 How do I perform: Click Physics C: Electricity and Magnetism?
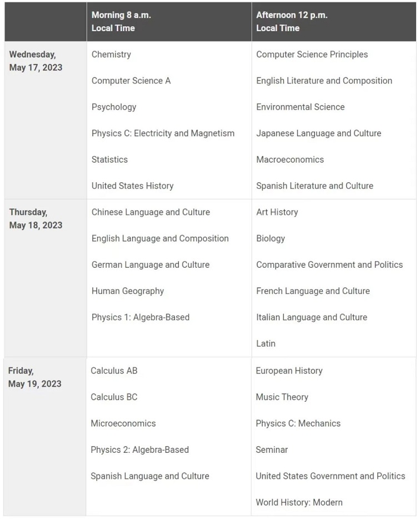pos(163,133)
